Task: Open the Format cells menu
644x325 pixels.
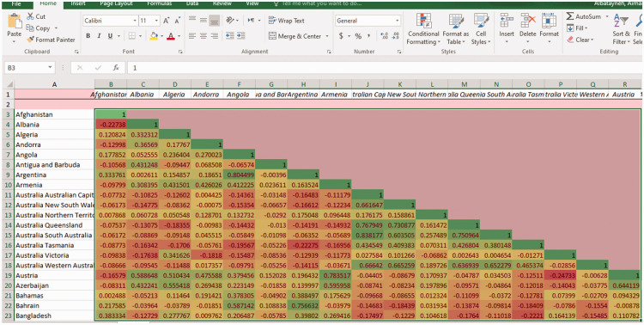Action: [550, 28]
